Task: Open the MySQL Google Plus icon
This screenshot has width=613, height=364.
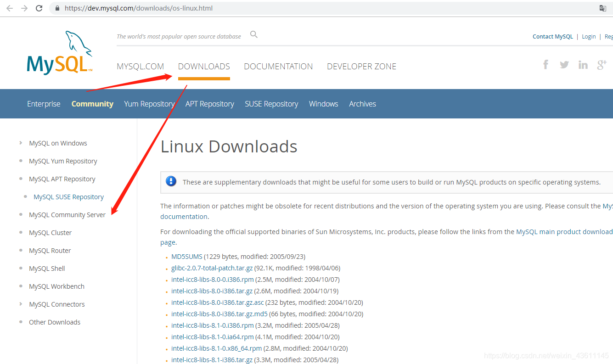Action: [x=602, y=65]
